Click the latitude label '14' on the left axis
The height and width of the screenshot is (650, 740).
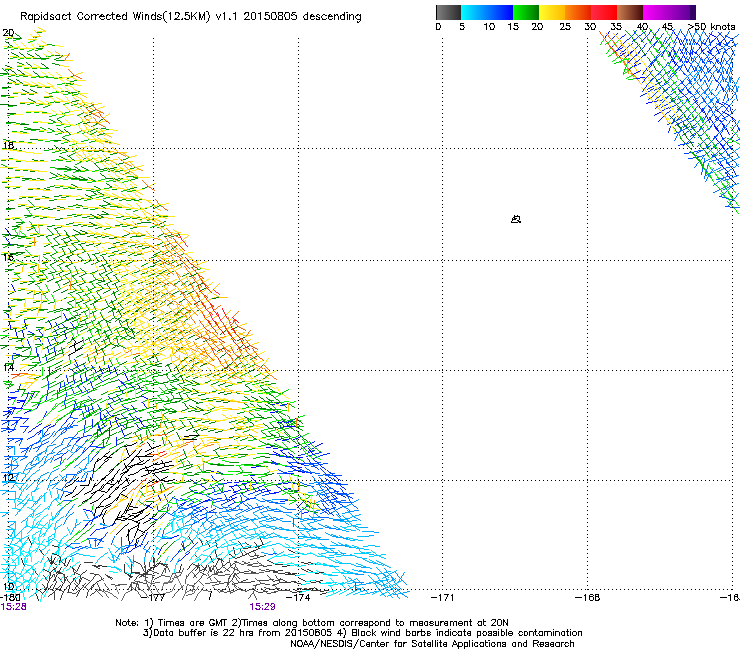8,367
